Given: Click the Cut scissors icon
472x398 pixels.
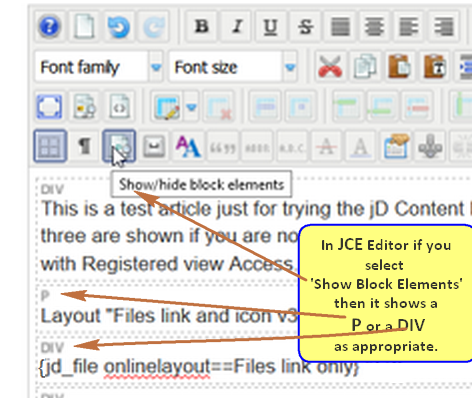Looking at the screenshot, I should tap(330, 67).
